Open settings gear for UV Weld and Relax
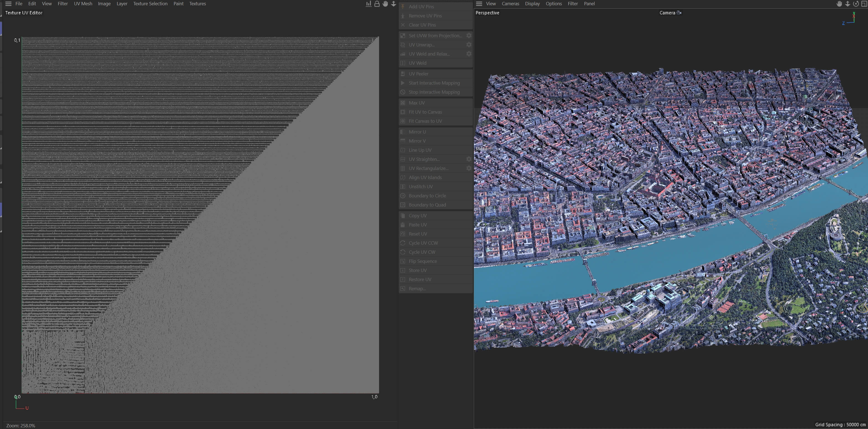 [x=469, y=54]
